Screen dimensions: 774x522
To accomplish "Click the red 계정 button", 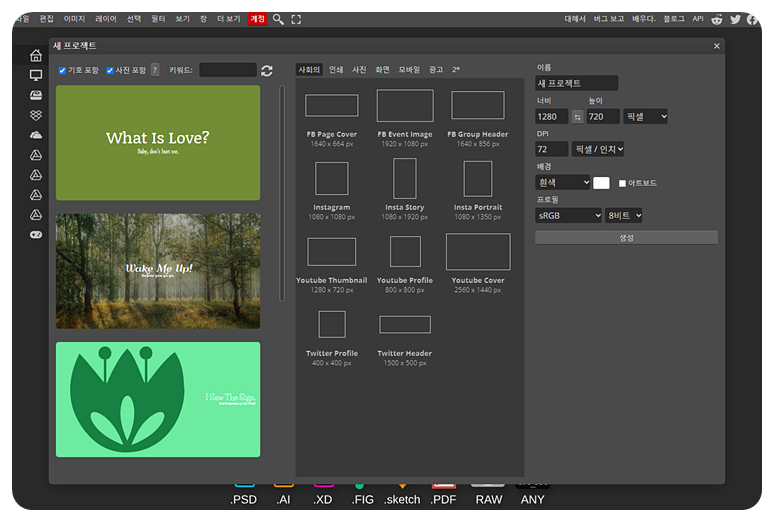I will 257,19.
